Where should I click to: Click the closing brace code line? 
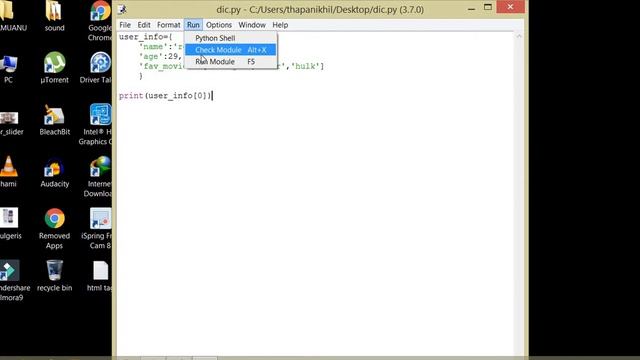[x=141, y=76]
